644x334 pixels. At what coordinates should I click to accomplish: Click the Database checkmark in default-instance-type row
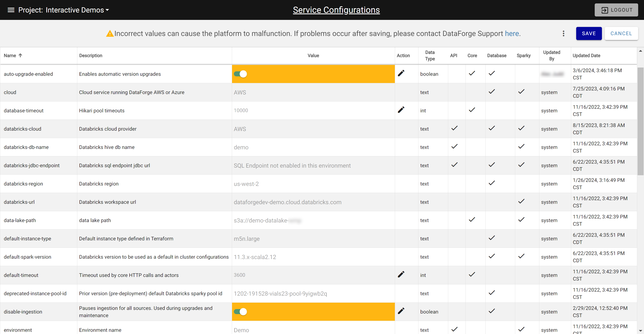(x=492, y=238)
